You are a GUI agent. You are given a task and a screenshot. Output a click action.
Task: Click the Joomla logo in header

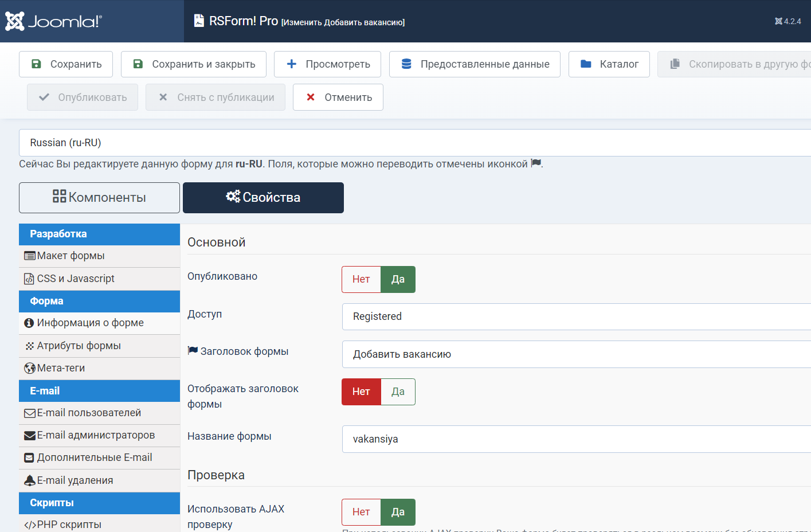click(53, 21)
